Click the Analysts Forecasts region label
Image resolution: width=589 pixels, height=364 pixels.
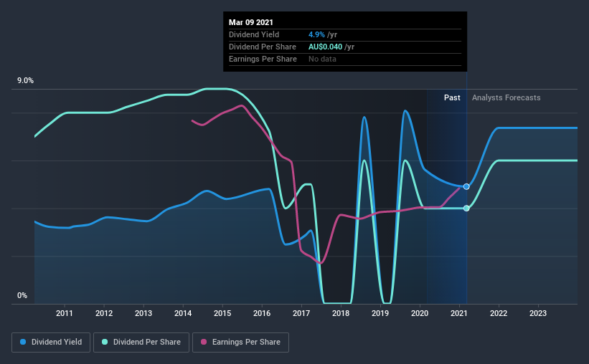pos(506,97)
